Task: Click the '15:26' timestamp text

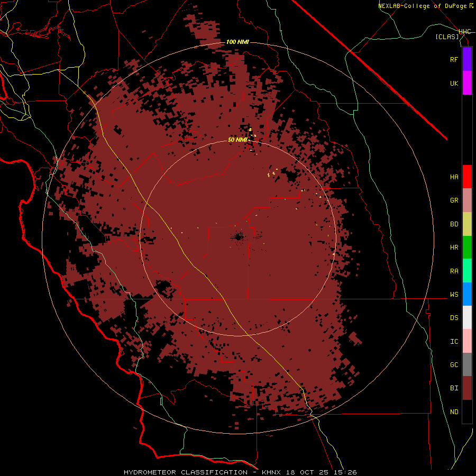Action: point(346,472)
